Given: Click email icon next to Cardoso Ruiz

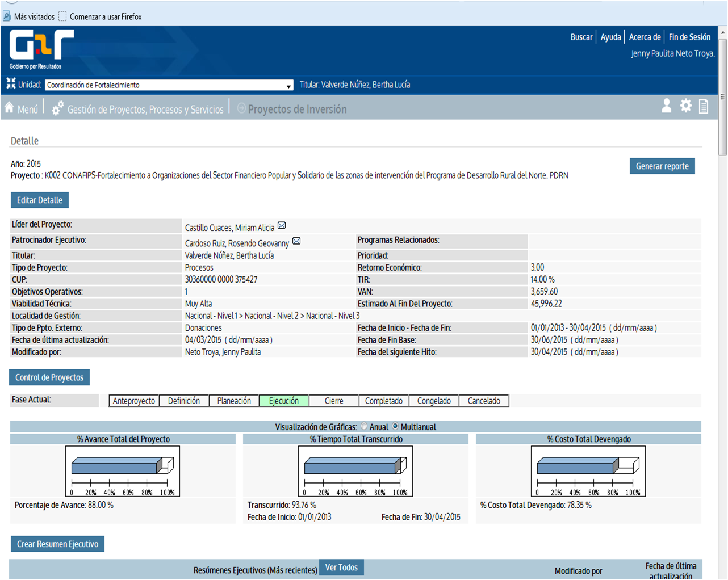Looking at the screenshot, I should pos(296,241).
